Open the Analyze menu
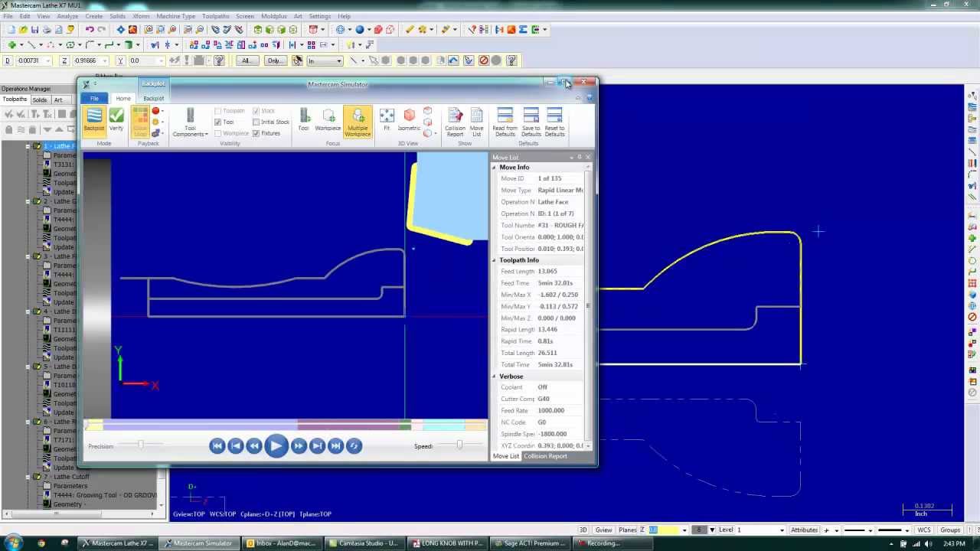The image size is (980, 551). pos(67,16)
